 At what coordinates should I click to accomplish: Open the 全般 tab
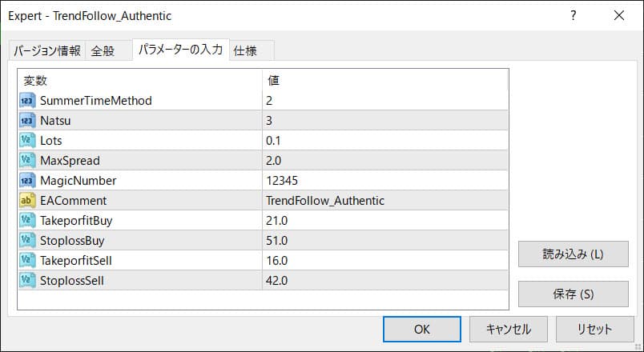(103, 50)
